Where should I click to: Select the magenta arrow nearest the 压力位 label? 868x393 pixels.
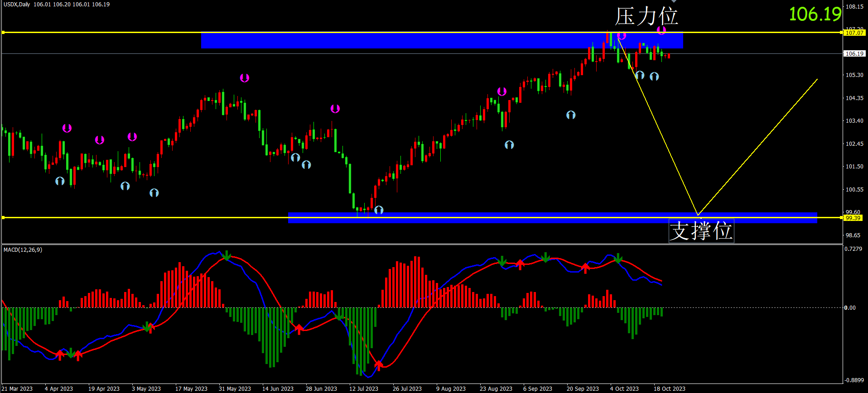tap(661, 30)
